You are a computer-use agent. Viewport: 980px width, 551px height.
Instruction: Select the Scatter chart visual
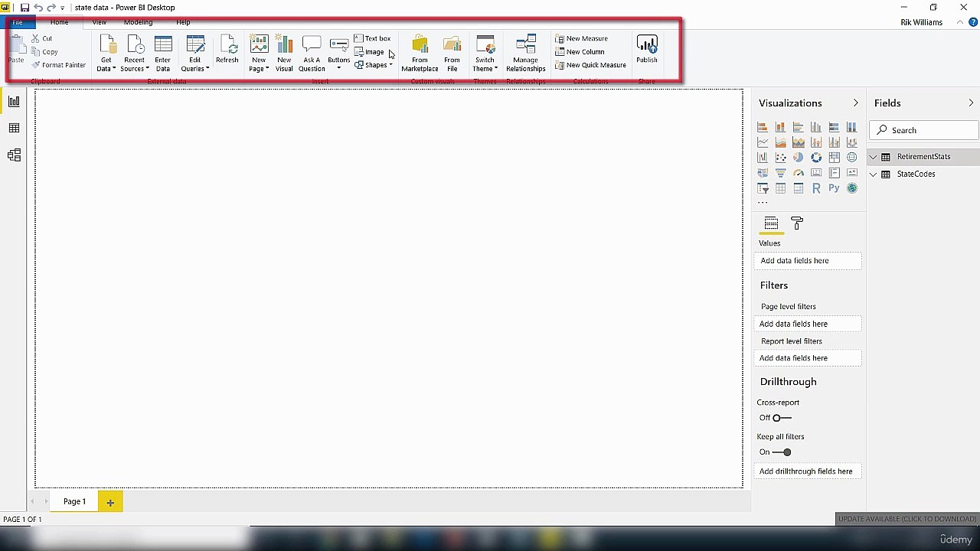tap(780, 158)
